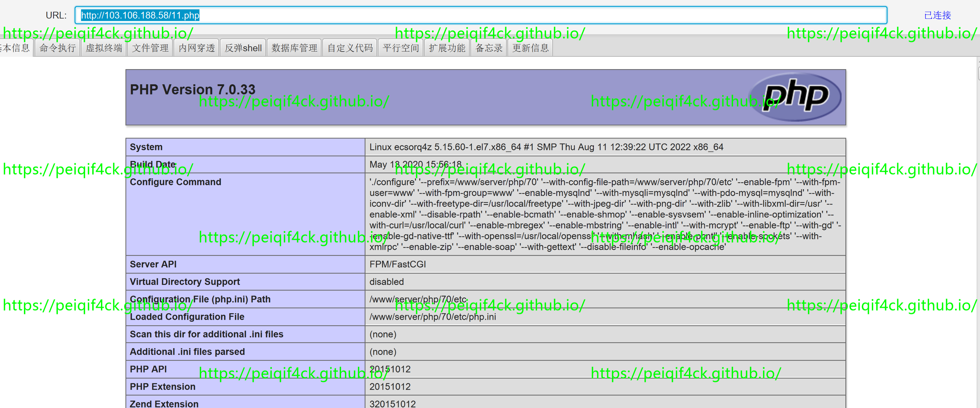980x408 pixels.
Task: Click the Zend Extension value 320151012
Action: [x=393, y=403]
